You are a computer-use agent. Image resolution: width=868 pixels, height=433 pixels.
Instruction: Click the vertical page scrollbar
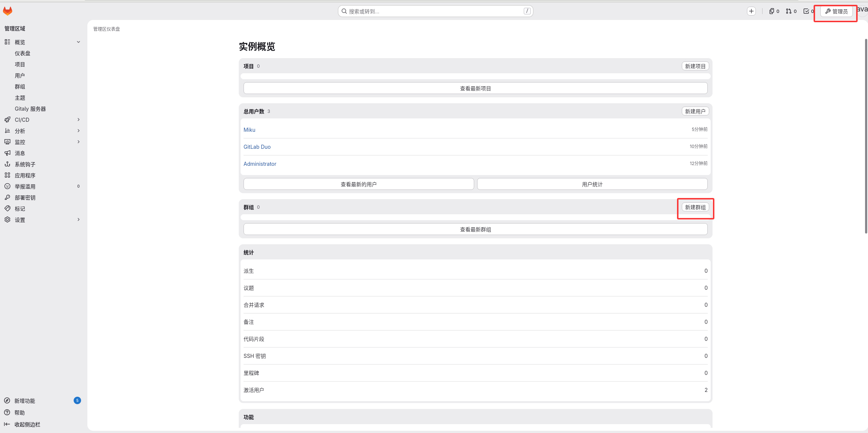click(866, 137)
